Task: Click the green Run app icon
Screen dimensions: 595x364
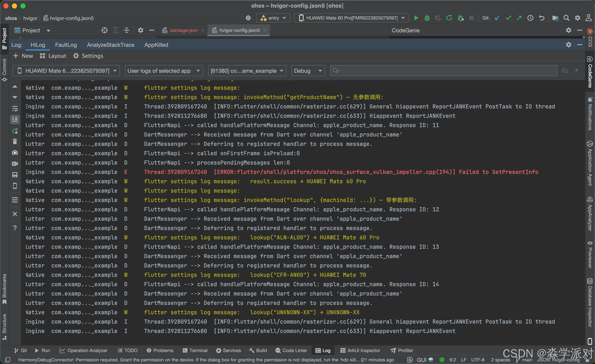Action: pos(416,18)
